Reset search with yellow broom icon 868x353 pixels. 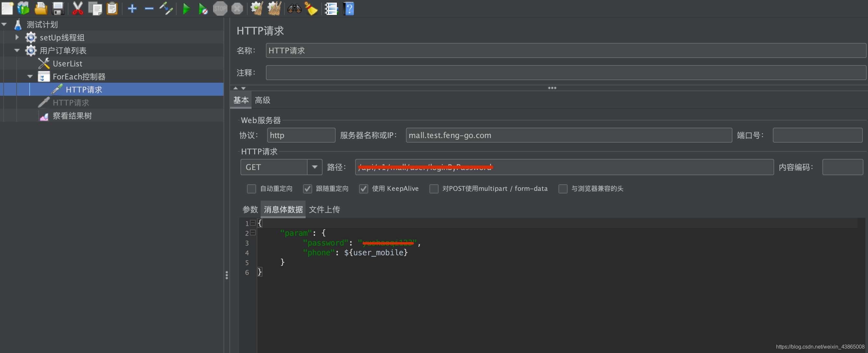click(x=311, y=8)
